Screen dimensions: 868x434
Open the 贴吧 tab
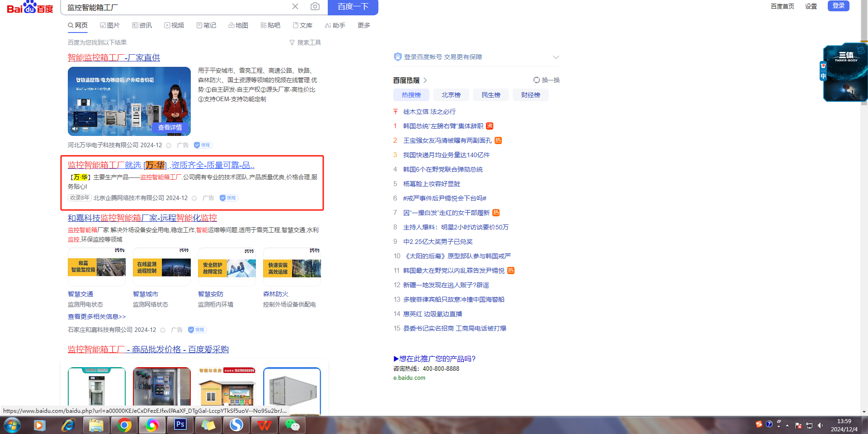(270, 25)
